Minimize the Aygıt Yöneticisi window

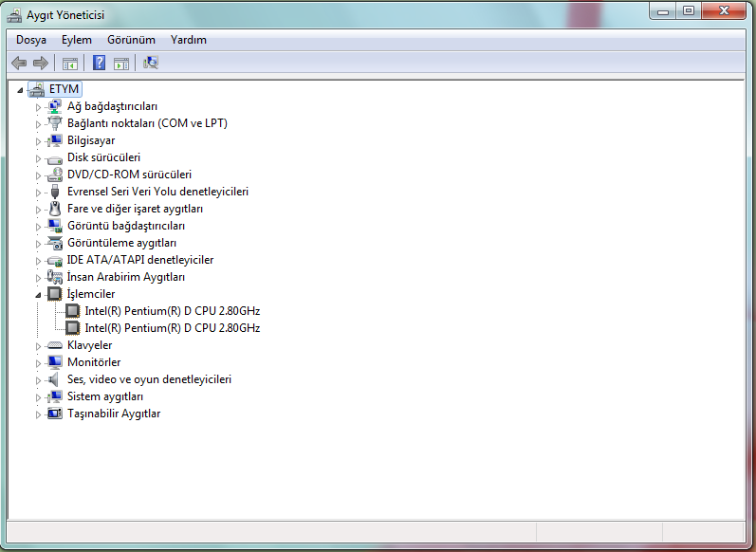(663, 10)
